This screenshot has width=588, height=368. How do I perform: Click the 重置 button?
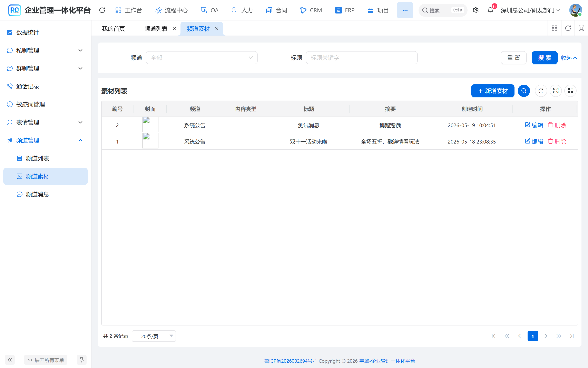(x=513, y=58)
